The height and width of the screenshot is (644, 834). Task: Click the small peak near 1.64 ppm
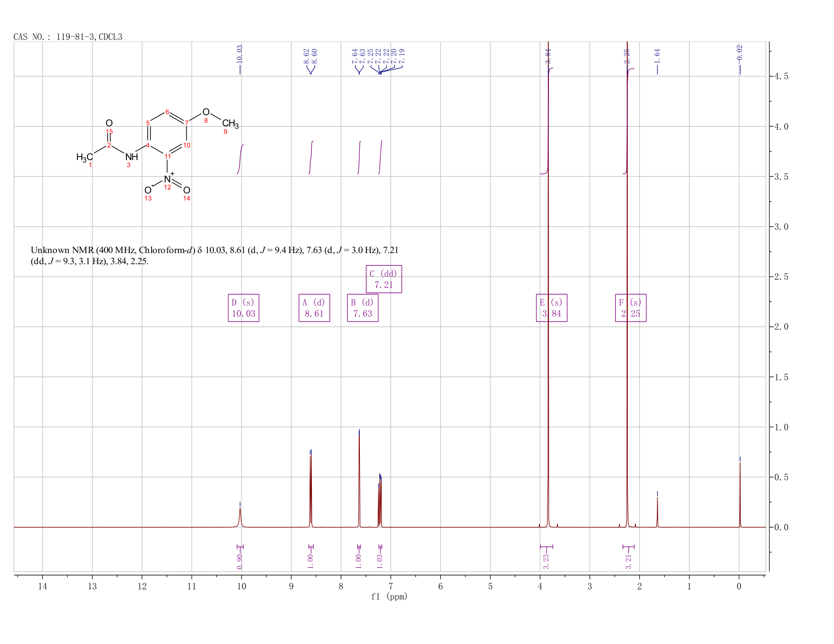657,512
